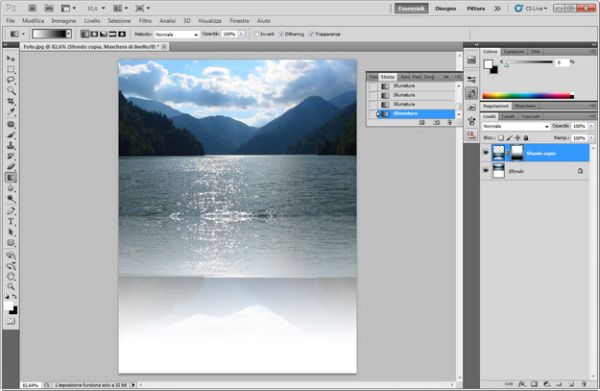Screen dimensions: 600x391
Task: Open the Metodo blending mode dropdown
Action: [x=177, y=34]
